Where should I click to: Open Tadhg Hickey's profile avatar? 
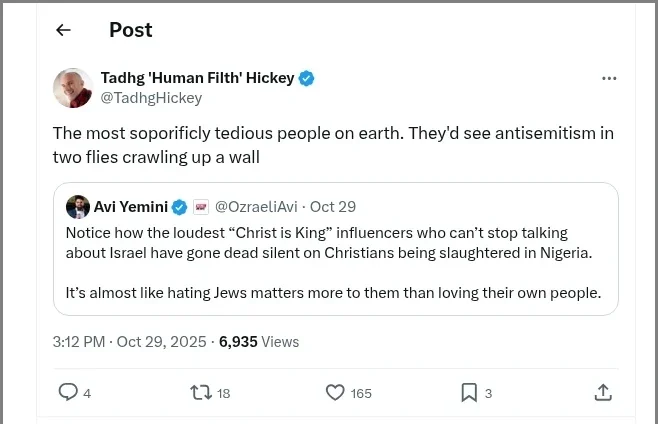click(x=73, y=88)
